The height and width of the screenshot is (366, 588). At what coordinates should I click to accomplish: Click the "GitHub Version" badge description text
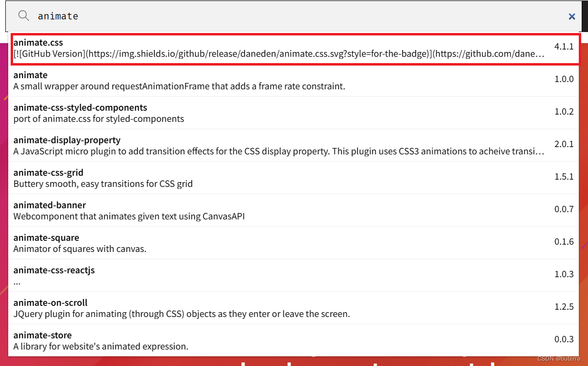279,54
